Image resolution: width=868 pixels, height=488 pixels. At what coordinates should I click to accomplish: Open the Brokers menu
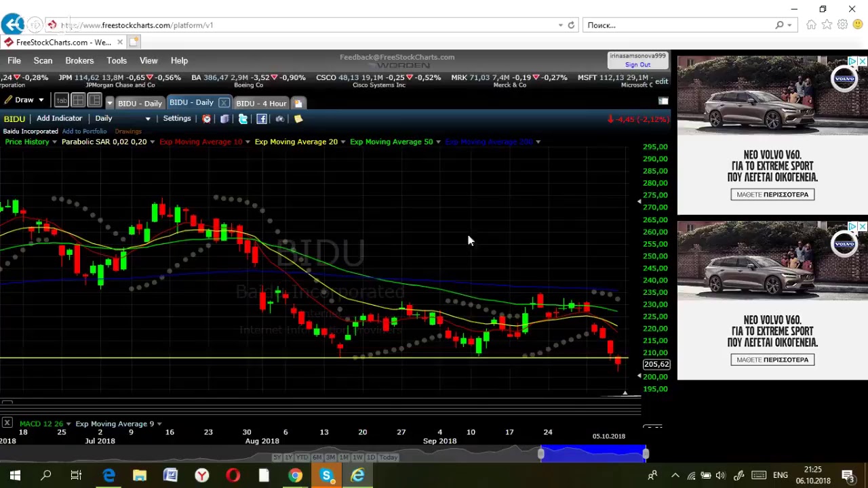coord(79,60)
